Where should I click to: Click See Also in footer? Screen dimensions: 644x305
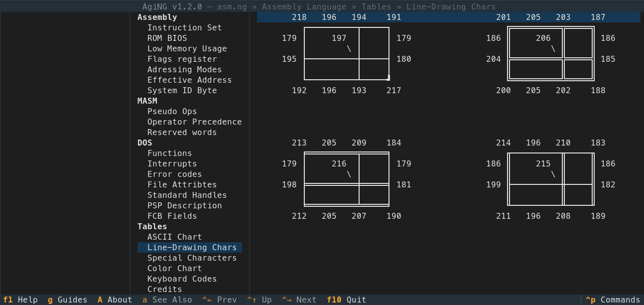coord(167,300)
